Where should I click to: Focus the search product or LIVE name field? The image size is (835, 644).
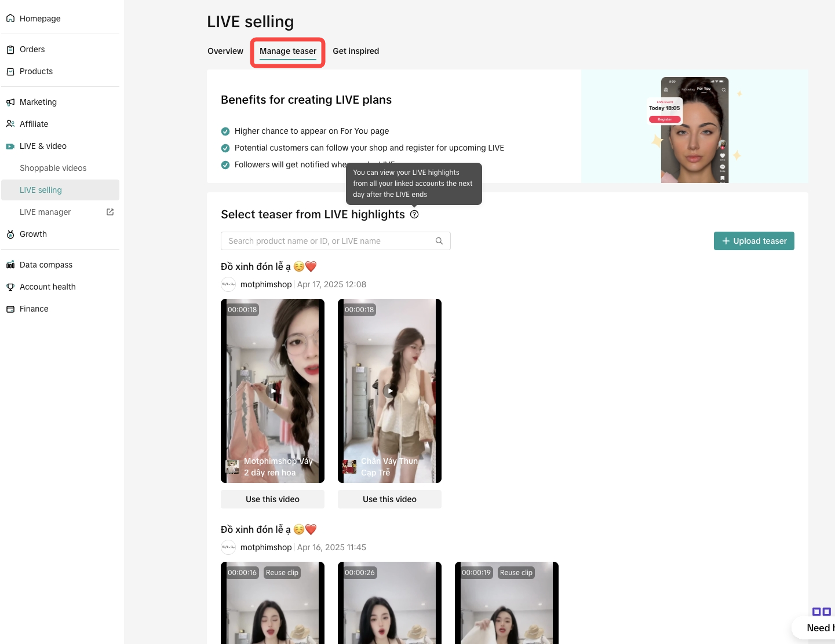coord(336,241)
